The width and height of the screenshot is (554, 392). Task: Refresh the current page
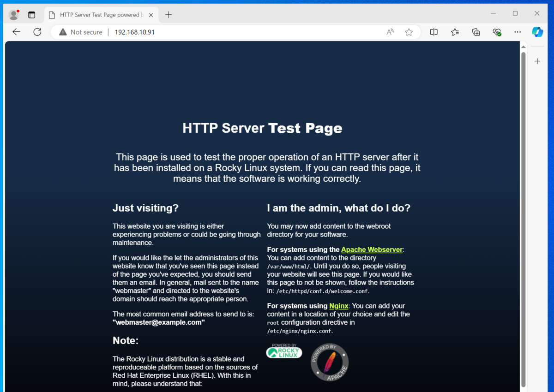[37, 32]
